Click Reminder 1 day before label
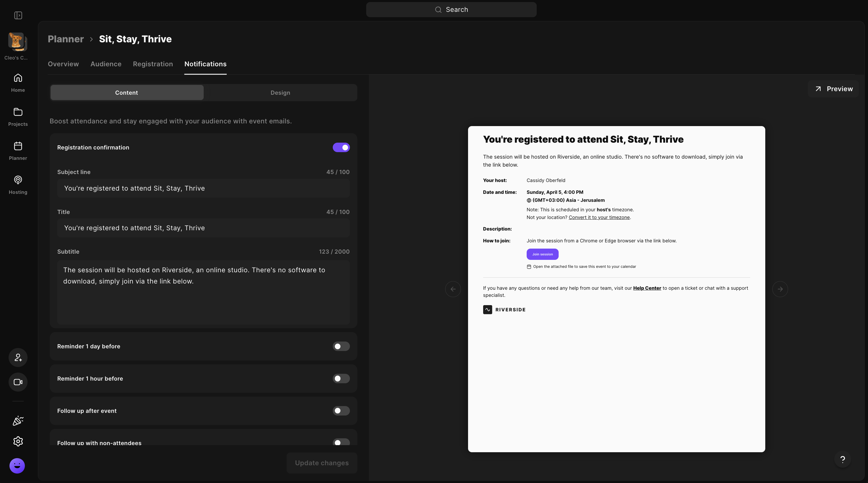 (x=89, y=346)
